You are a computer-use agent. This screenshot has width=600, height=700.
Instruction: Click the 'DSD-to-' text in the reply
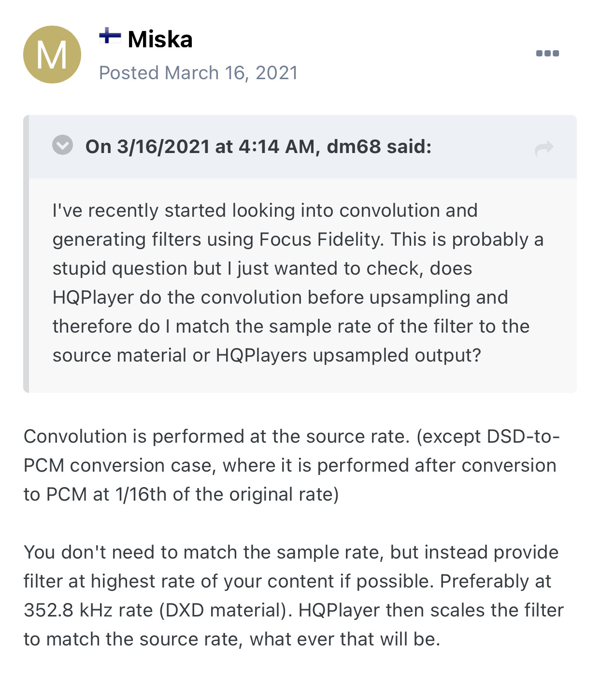click(x=523, y=436)
